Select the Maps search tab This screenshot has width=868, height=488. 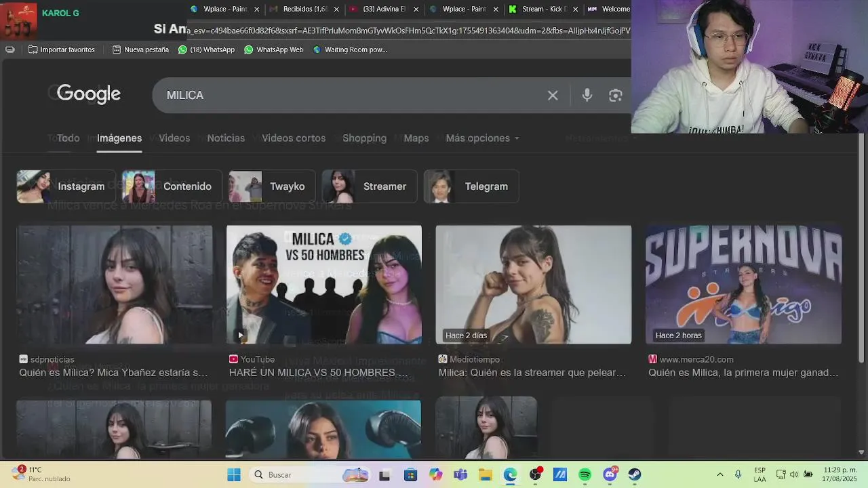[416, 138]
